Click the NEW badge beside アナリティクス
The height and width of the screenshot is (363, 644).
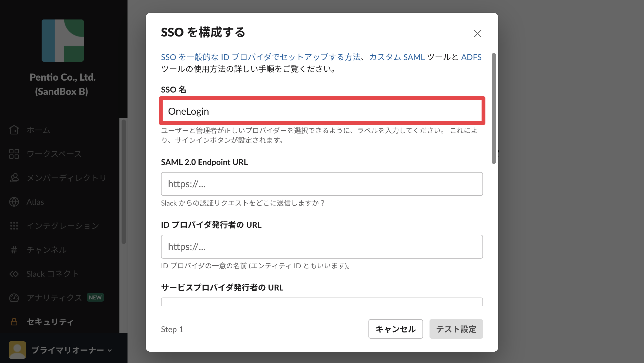(95, 298)
